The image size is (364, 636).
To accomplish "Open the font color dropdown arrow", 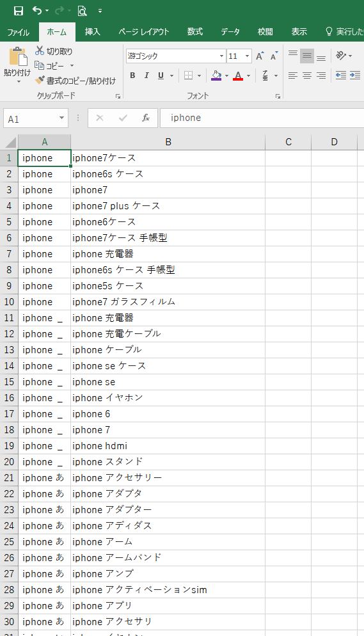I will (248, 76).
